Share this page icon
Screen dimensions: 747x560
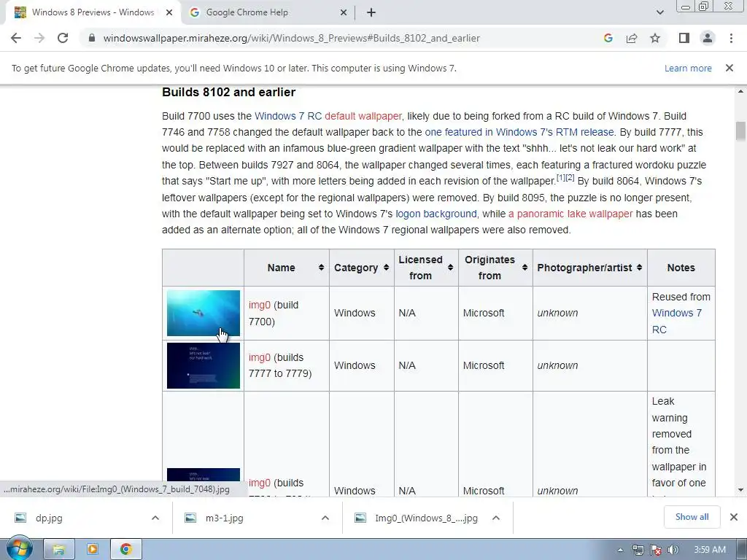pos(632,38)
